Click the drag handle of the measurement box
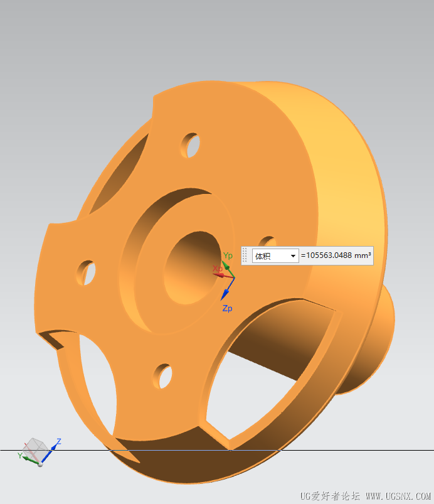The width and height of the screenshot is (434, 504). tap(245, 255)
